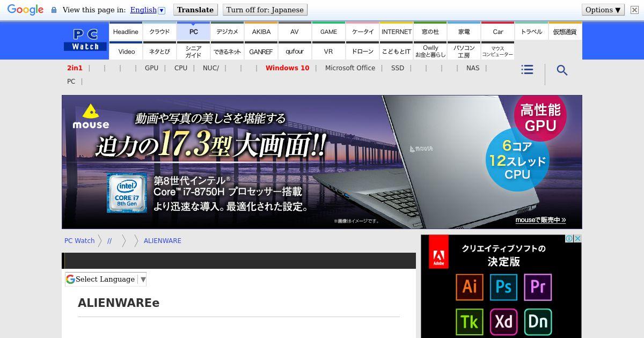The width and height of the screenshot is (644, 338).
Task: Open the AV tab
Action: tap(295, 32)
